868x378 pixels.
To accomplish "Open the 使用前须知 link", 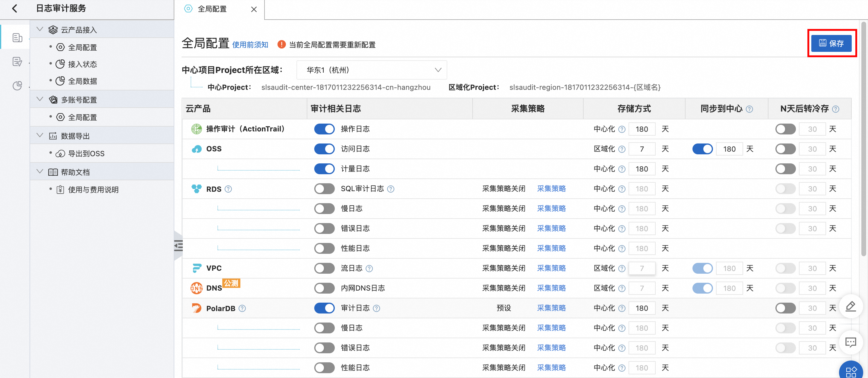I will (250, 45).
